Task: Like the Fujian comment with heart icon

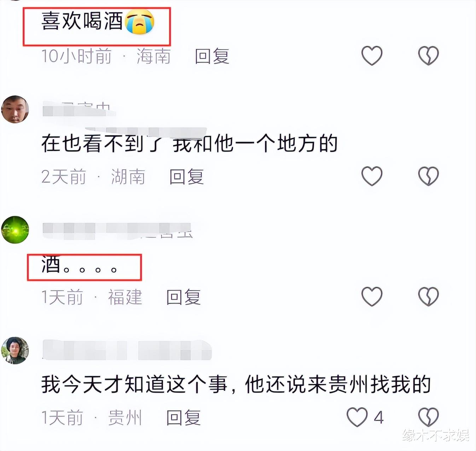Action: tap(372, 297)
